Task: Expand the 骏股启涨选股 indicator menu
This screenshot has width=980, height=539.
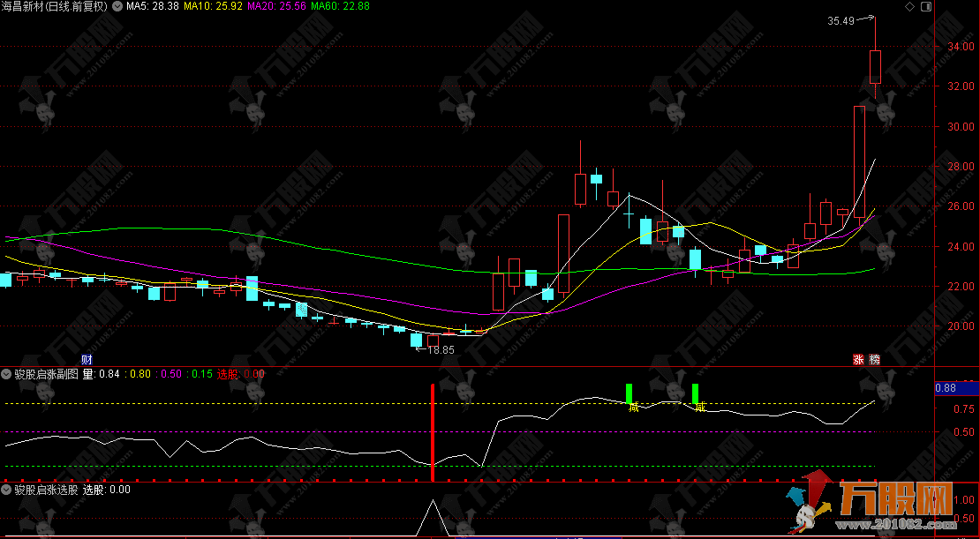Action: tap(7, 489)
